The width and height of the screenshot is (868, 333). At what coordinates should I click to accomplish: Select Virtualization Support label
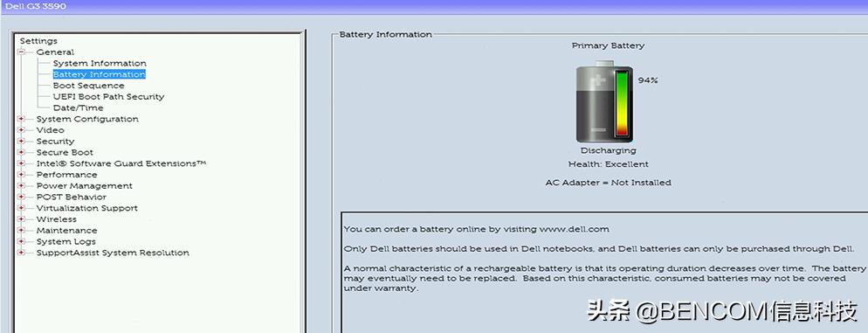coord(87,208)
